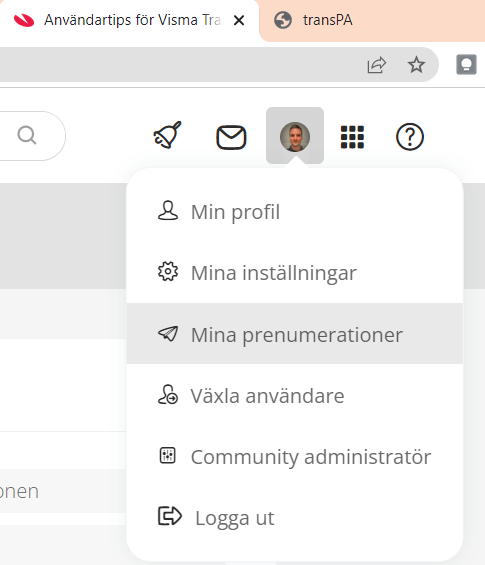This screenshot has width=485, height=565.
Task: Switch to Användartips för Visma tab
Action: click(130, 20)
